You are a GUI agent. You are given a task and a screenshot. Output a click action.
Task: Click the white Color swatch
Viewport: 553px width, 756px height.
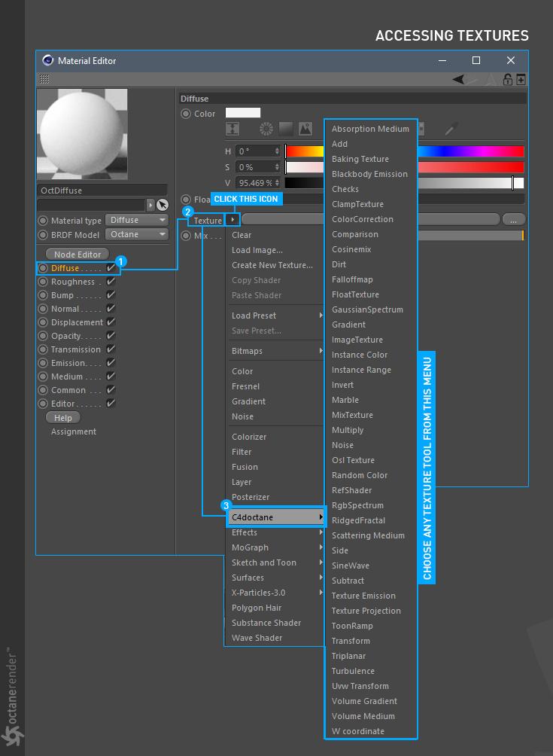[243, 113]
